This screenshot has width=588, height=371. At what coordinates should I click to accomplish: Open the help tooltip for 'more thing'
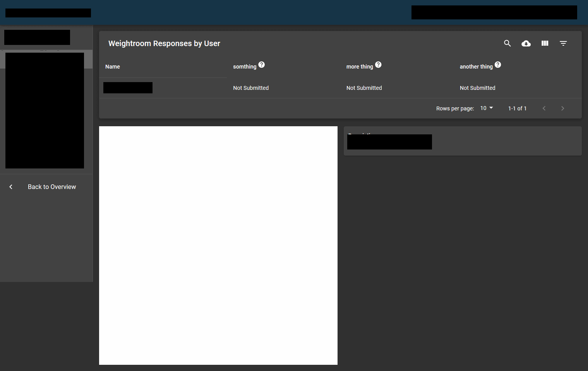coord(378,65)
